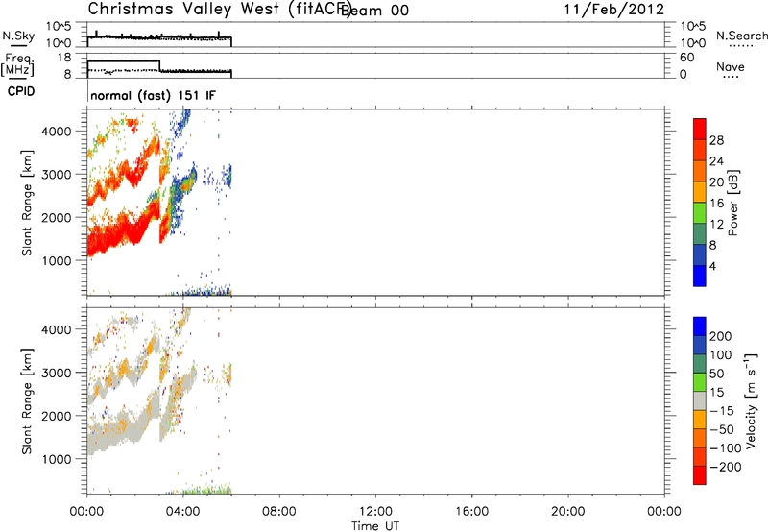Viewport: 768px width, 532px height.
Task: Click the '18' frequency axis tick label
Action: tap(64, 58)
